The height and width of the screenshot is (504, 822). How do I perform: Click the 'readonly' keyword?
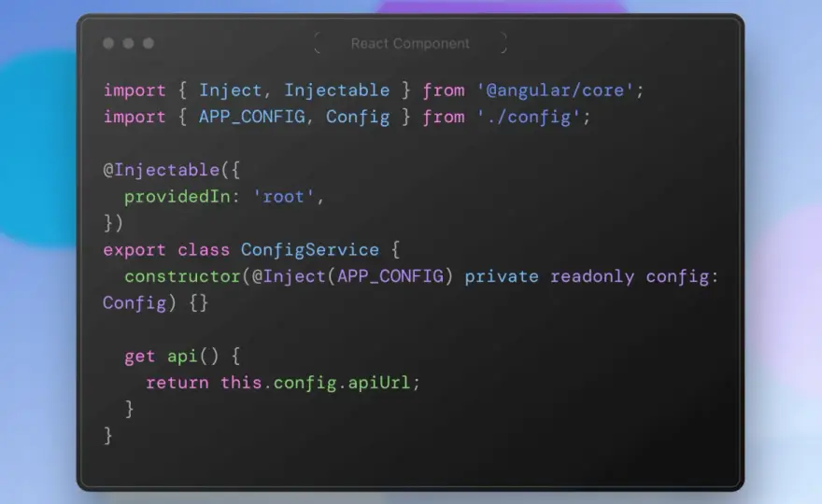point(592,276)
